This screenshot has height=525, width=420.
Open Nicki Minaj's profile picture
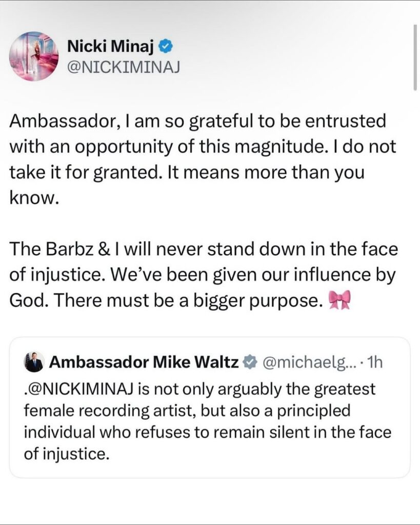click(34, 56)
